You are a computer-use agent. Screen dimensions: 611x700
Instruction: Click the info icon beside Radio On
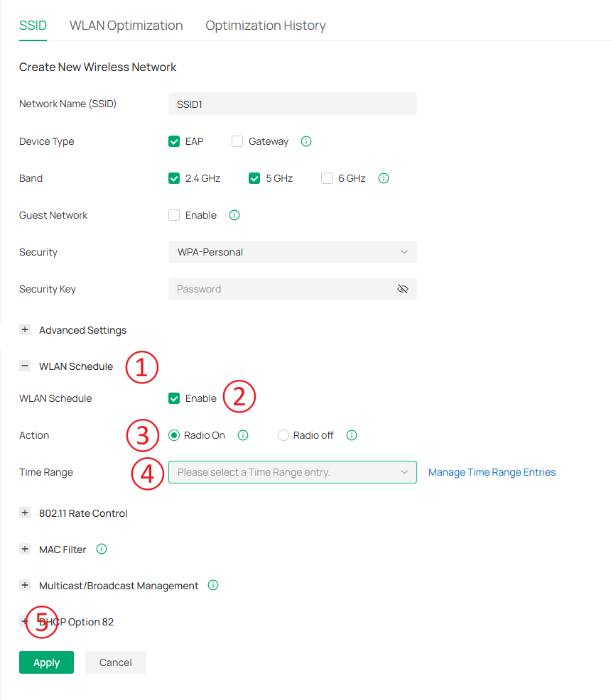242,435
